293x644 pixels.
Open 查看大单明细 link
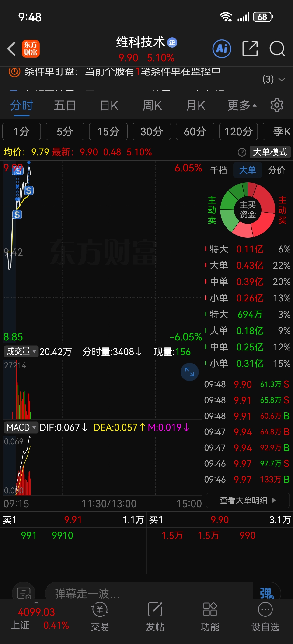[248, 500]
